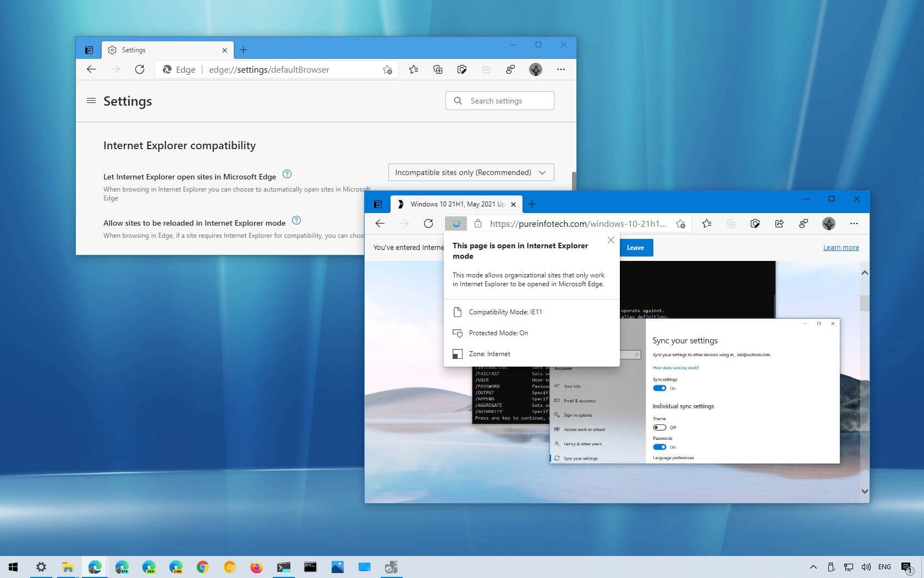The height and width of the screenshot is (578, 924).
Task: View site lock info for pureinfotech.com
Action: click(x=478, y=223)
